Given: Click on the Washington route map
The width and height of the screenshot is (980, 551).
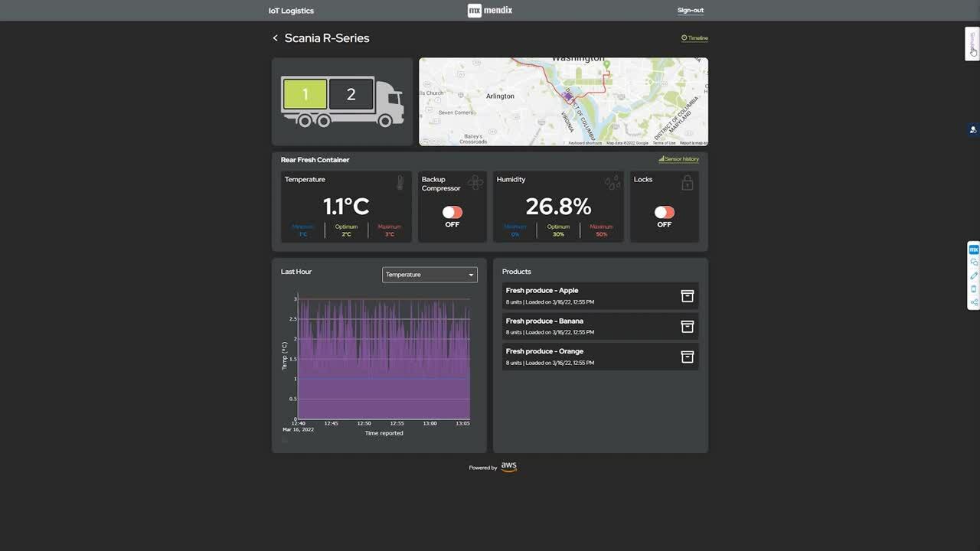Looking at the screenshot, I should 563,102.
